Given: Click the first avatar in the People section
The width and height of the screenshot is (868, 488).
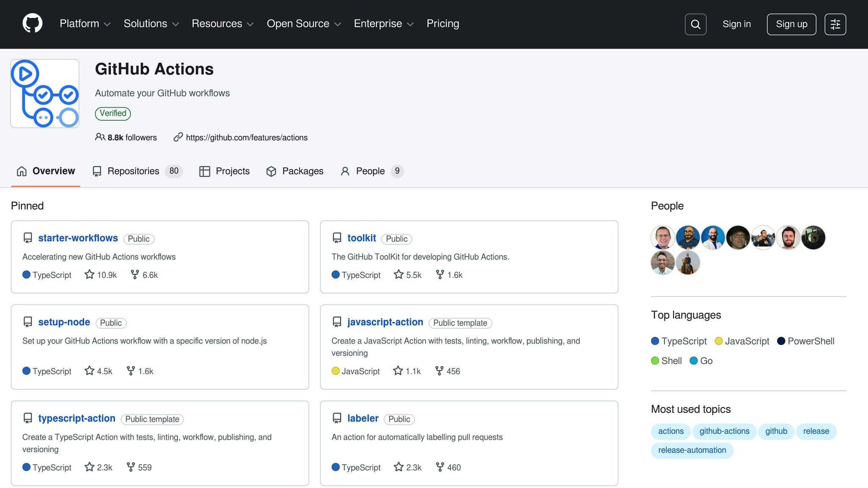Looking at the screenshot, I should tap(662, 237).
